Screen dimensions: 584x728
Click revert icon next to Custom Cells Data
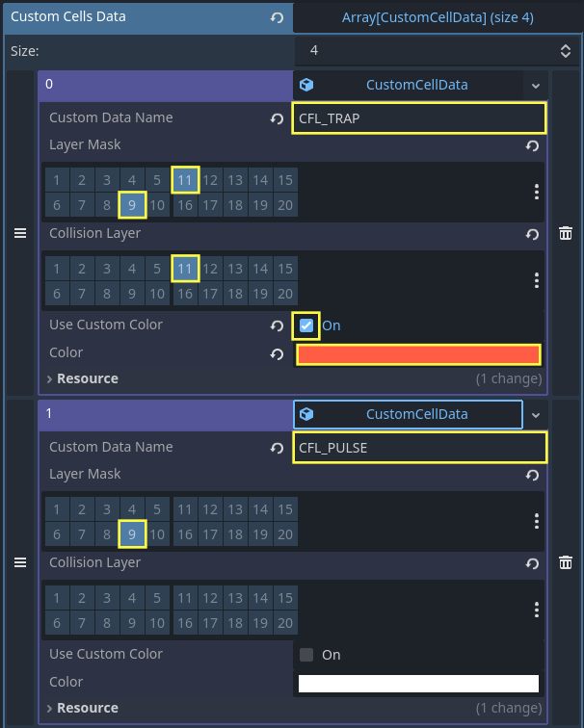click(x=278, y=17)
